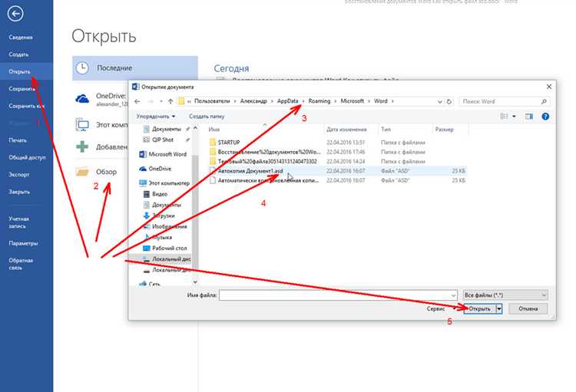Expand the Открыть button's dropdown arrow
576x392 pixels.
[x=499, y=309]
